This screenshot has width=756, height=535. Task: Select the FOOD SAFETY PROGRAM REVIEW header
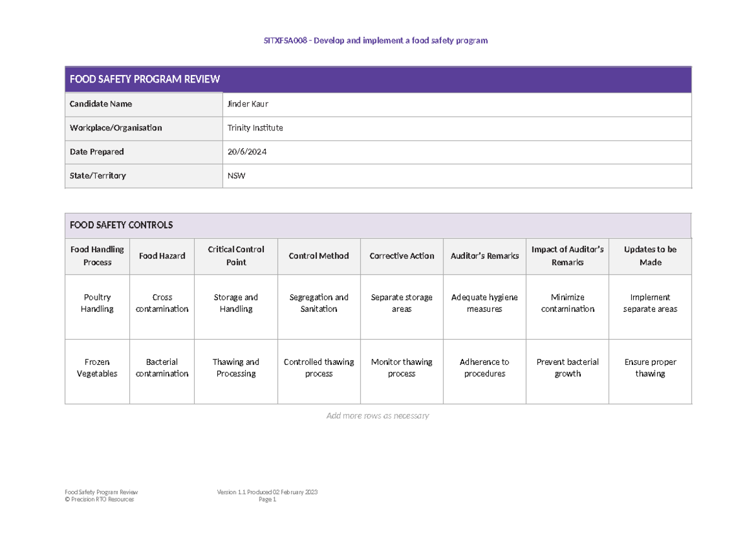coord(378,79)
